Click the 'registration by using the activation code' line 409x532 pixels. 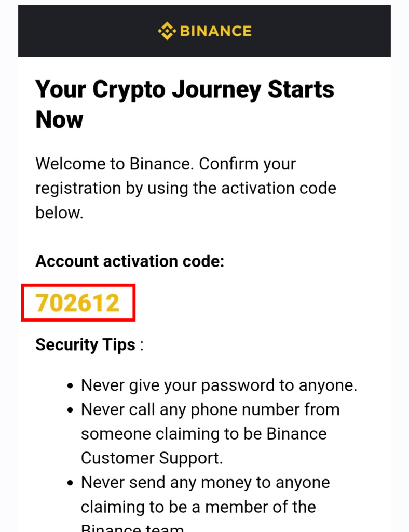186,188
